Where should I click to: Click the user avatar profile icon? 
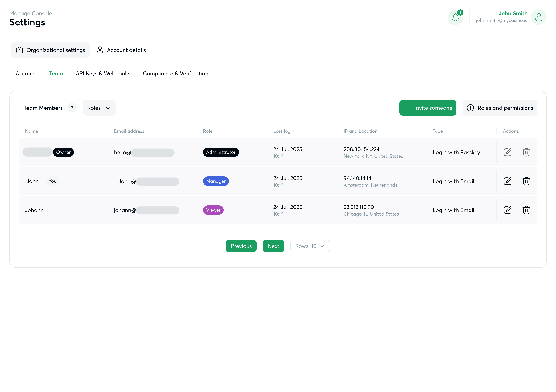[x=539, y=17]
